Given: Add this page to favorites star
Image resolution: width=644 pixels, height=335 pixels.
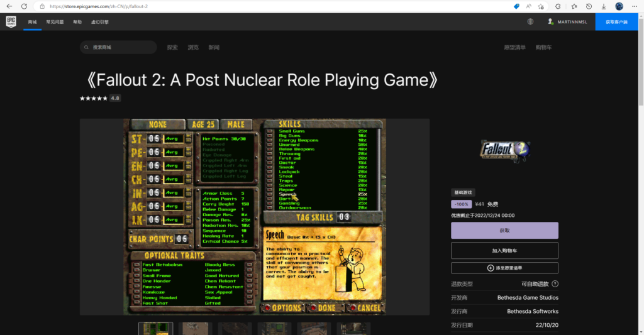Looking at the screenshot, I should [x=541, y=6].
